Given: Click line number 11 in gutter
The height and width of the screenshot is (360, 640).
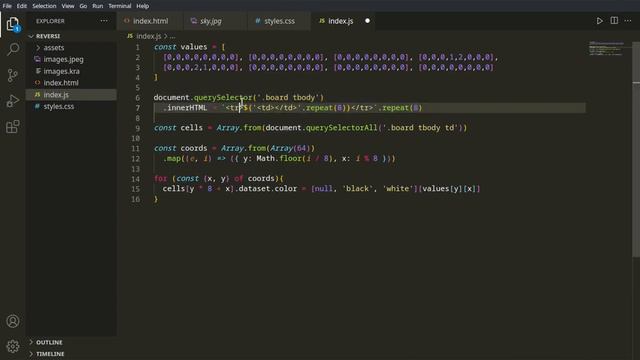Looking at the screenshot, I should pos(136,149).
